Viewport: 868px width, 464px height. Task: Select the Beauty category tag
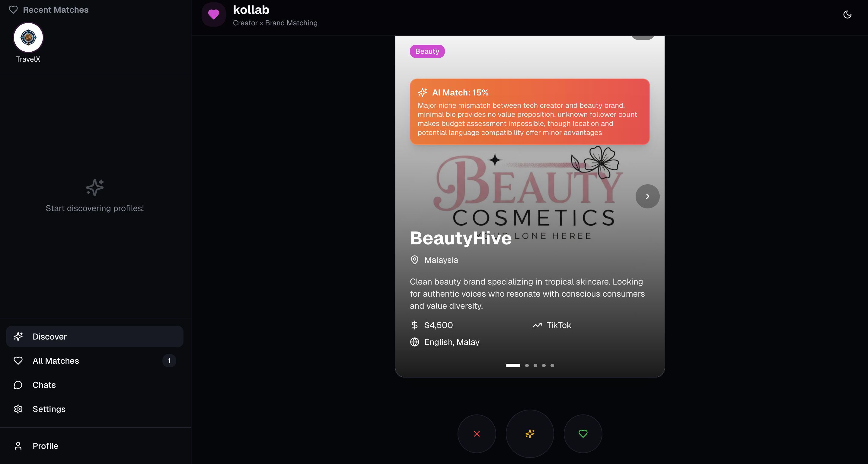[x=427, y=51]
